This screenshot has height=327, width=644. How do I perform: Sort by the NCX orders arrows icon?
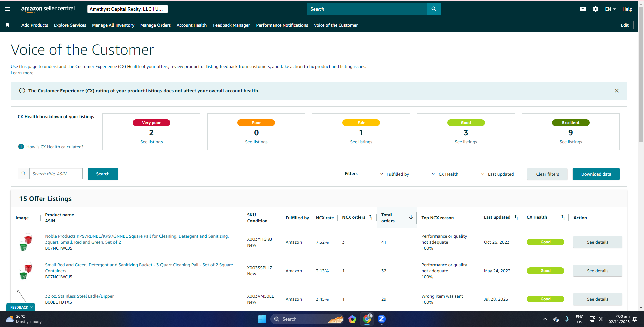coord(371,217)
